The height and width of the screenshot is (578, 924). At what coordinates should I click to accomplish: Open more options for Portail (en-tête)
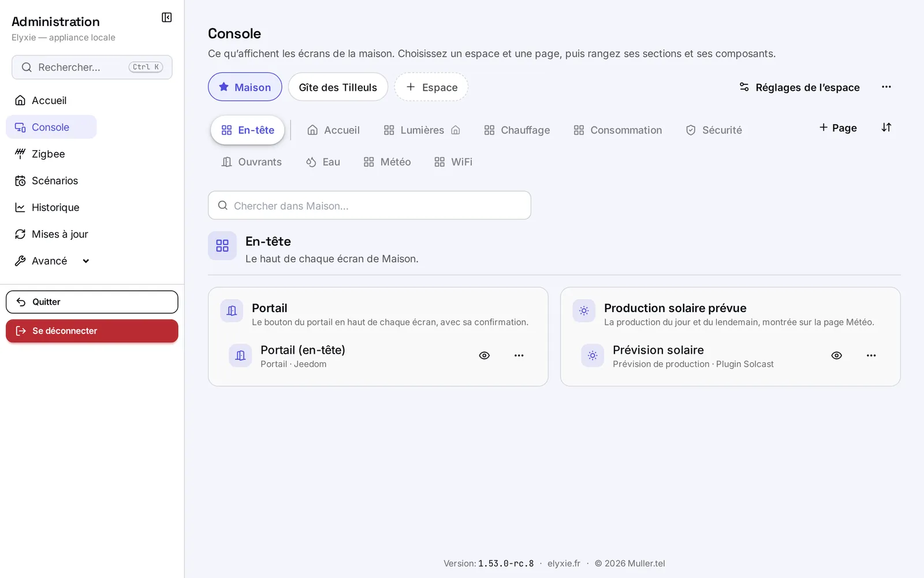click(x=519, y=355)
